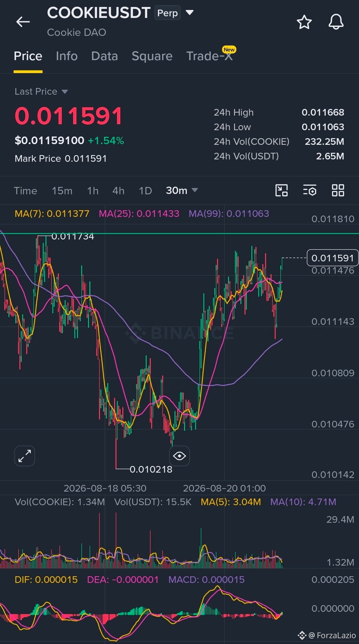Image resolution: width=359 pixels, height=644 pixels.
Task: Open the 30m interval dropdown
Action: [x=182, y=190]
